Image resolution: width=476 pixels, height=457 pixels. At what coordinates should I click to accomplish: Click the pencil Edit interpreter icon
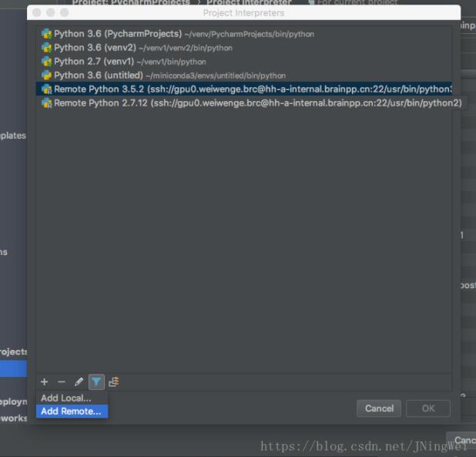click(x=79, y=381)
